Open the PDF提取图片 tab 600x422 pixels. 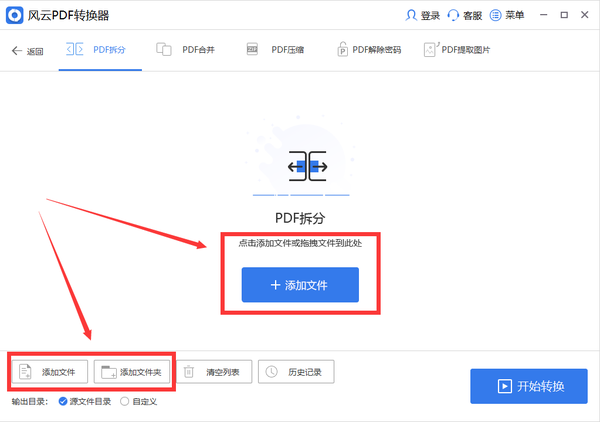pos(458,50)
